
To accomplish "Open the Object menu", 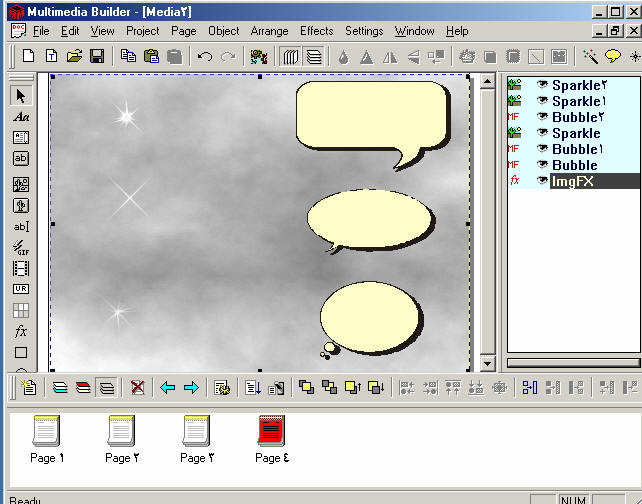I will click(224, 31).
